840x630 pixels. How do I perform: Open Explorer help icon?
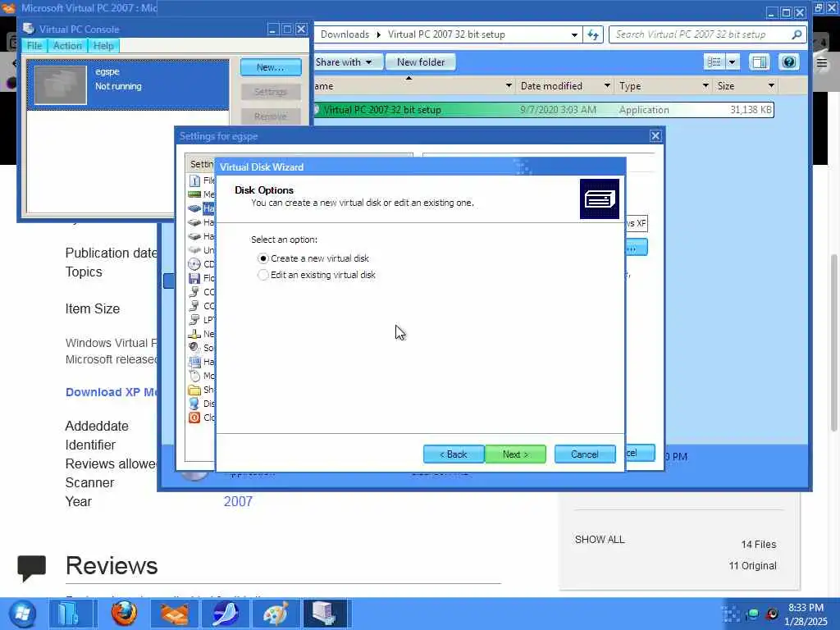[788, 62]
